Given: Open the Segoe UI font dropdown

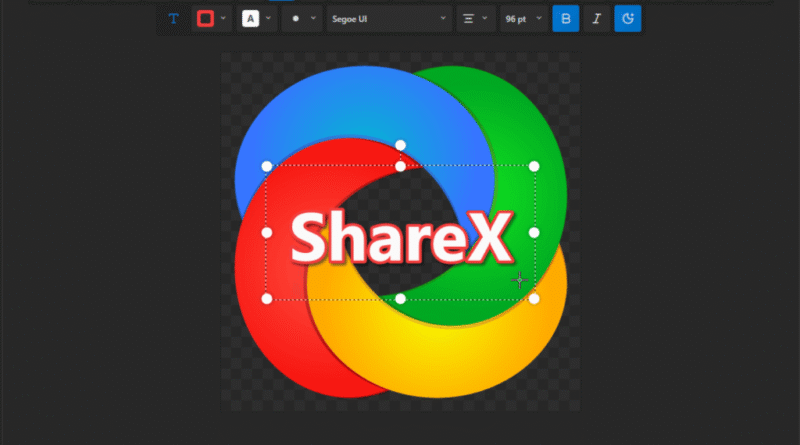Looking at the screenshot, I should click(389, 19).
